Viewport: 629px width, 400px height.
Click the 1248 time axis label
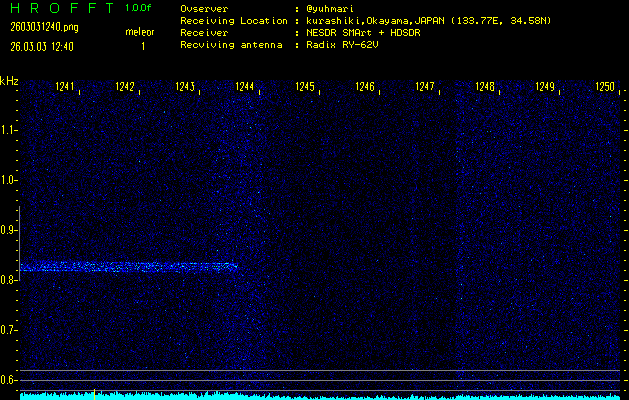click(485, 87)
